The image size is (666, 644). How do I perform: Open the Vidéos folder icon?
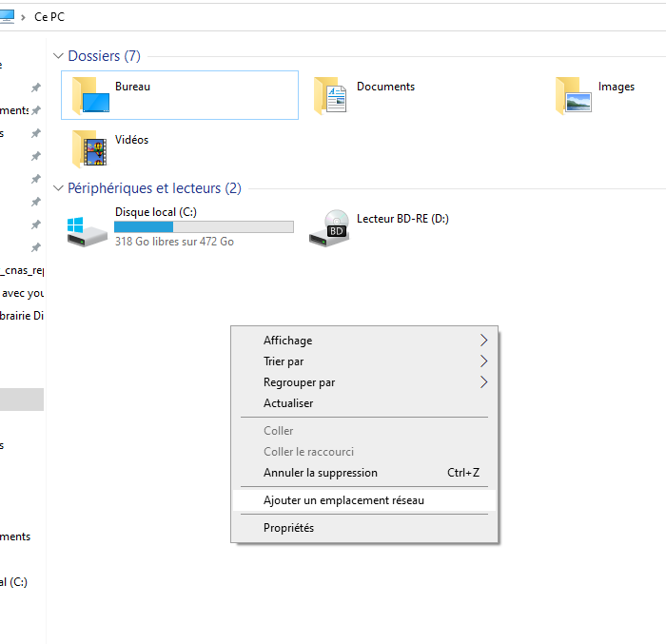91,149
